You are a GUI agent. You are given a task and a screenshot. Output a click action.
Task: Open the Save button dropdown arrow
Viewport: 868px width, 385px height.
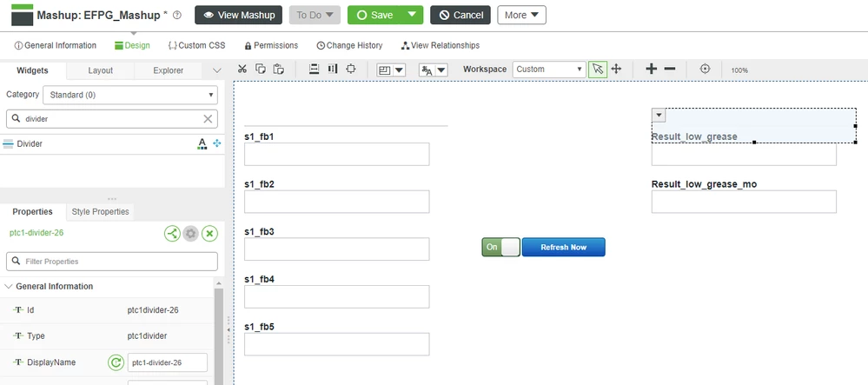pyautogui.click(x=412, y=15)
